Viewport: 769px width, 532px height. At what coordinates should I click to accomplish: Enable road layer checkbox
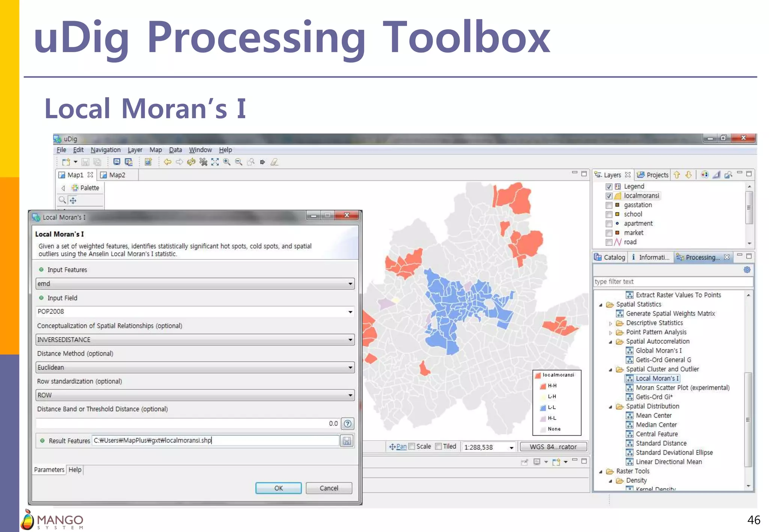(x=609, y=242)
